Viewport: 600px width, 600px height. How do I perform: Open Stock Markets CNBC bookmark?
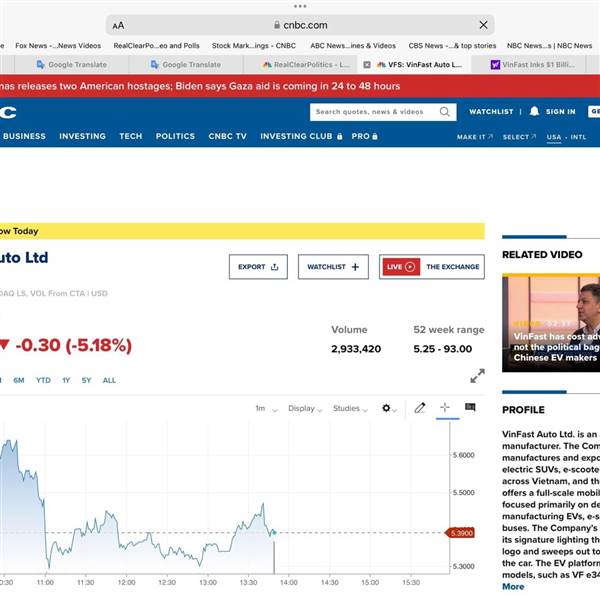pyautogui.click(x=254, y=46)
